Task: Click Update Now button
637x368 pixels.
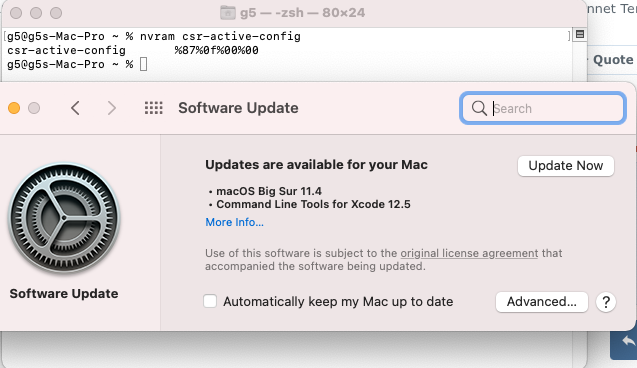Action: click(x=566, y=166)
